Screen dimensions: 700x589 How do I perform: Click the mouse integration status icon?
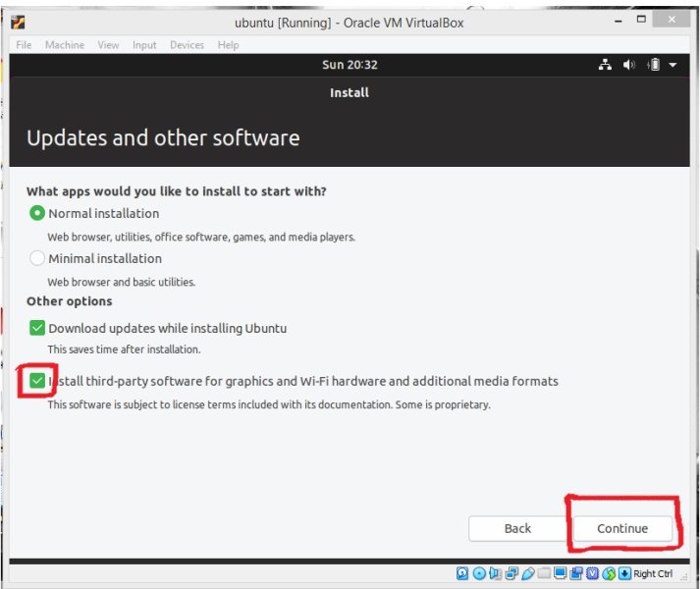609,573
